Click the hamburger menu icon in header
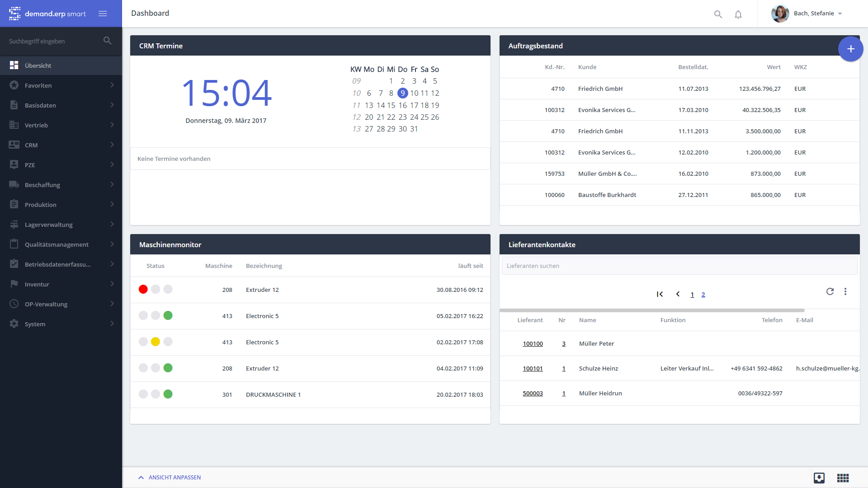 point(103,14)
